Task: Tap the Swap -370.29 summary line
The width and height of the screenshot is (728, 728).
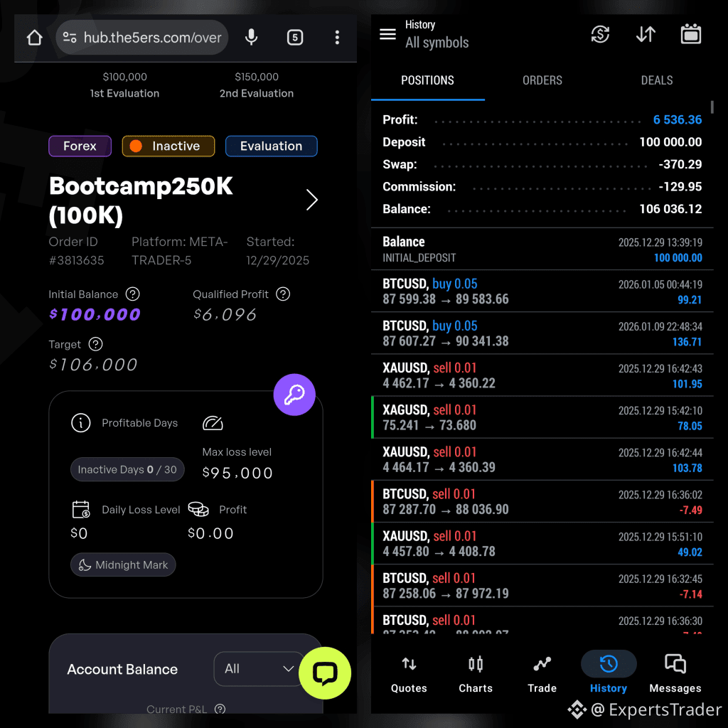Action: 542,164
